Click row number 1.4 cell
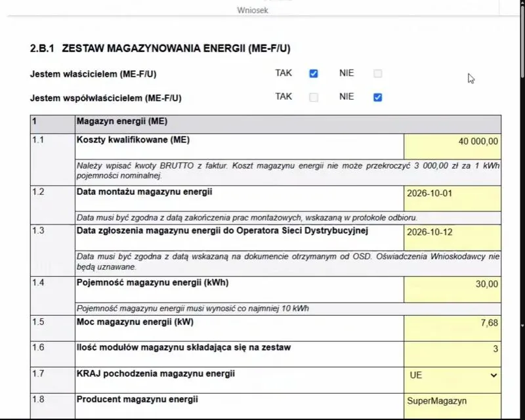525x420 pixels. [52, 296]
